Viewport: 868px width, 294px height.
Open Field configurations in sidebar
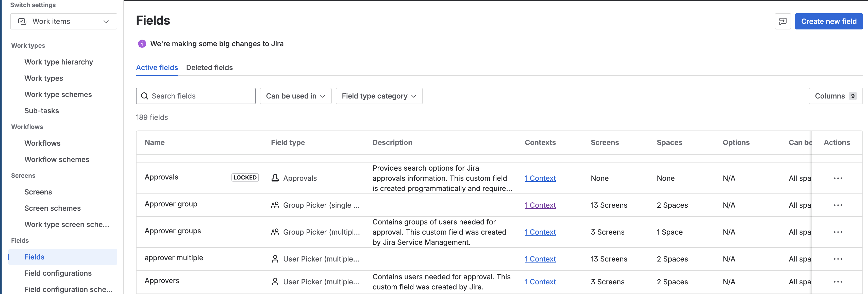tap(58, 273)
